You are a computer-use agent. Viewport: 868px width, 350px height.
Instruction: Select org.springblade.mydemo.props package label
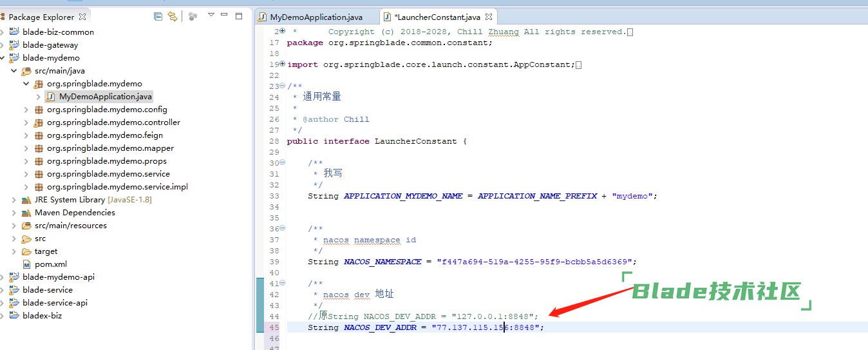coord(107,161)
